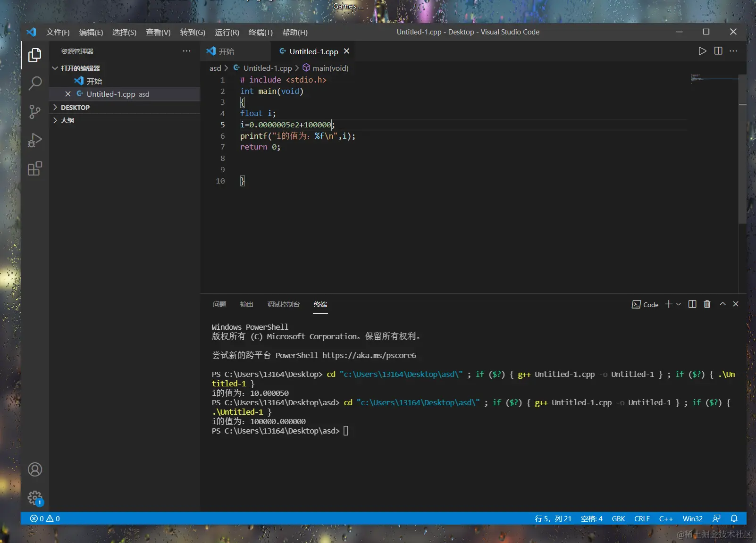Click the VS Code logo in title bar
This screenshot has height=543, width=756.
[31, 32]
